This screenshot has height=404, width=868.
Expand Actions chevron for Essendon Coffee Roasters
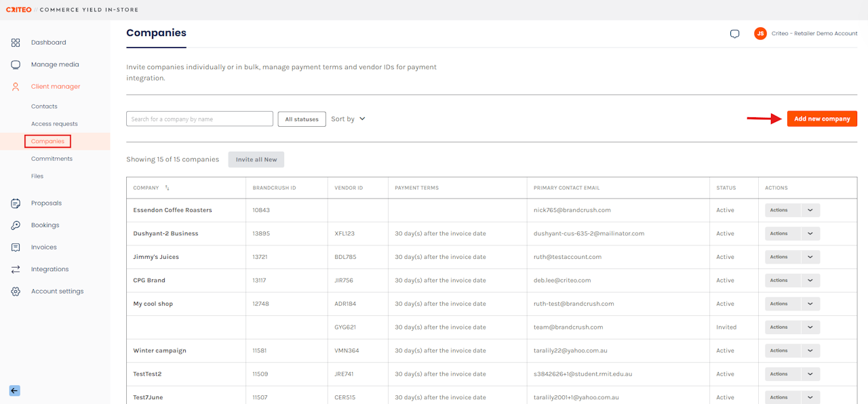[810, 210]
